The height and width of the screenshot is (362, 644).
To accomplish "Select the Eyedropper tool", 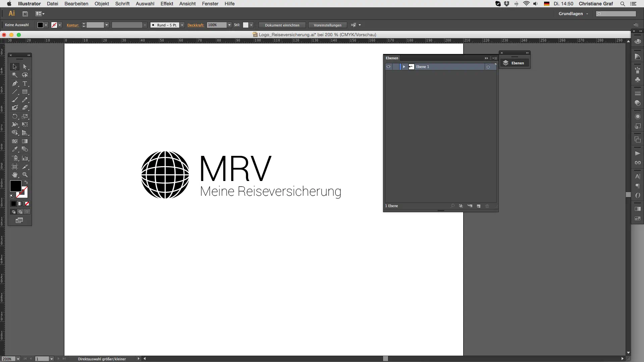I will click(15, 149).
